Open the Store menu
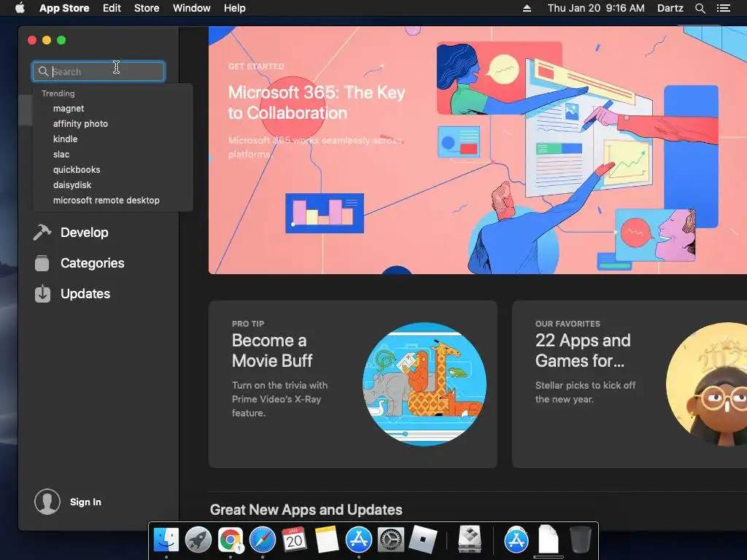Viewport: 747px width, 560px height. click(147, 8)
